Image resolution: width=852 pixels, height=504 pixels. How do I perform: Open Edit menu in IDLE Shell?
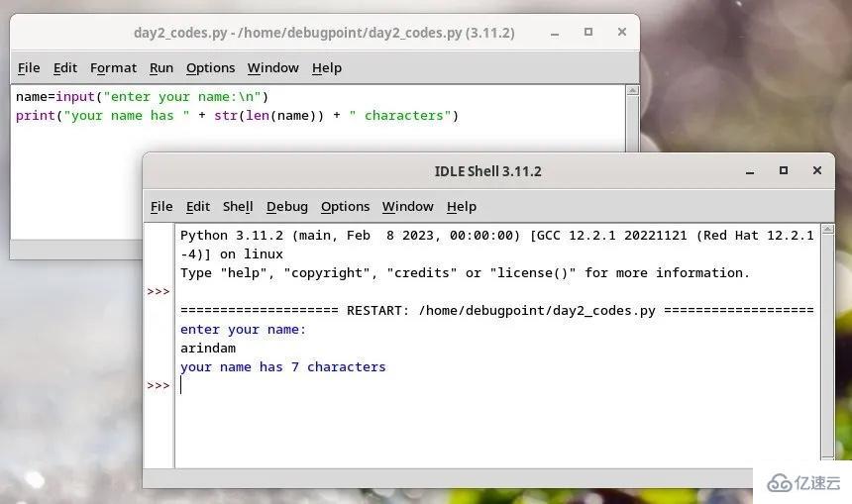tap(198, 206)
